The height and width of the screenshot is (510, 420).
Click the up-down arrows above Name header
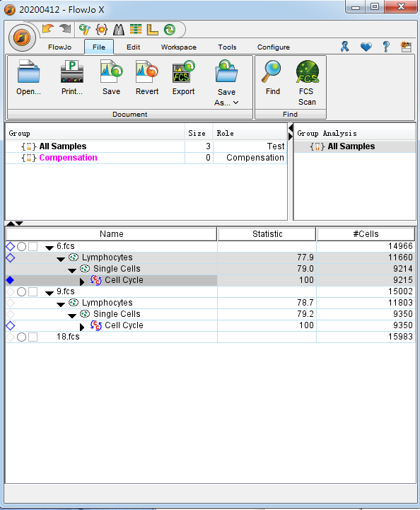pyautogui.click(x=15, y=223)
